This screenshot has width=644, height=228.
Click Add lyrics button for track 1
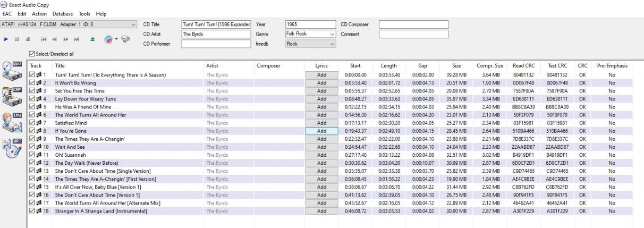pos(321,75)
